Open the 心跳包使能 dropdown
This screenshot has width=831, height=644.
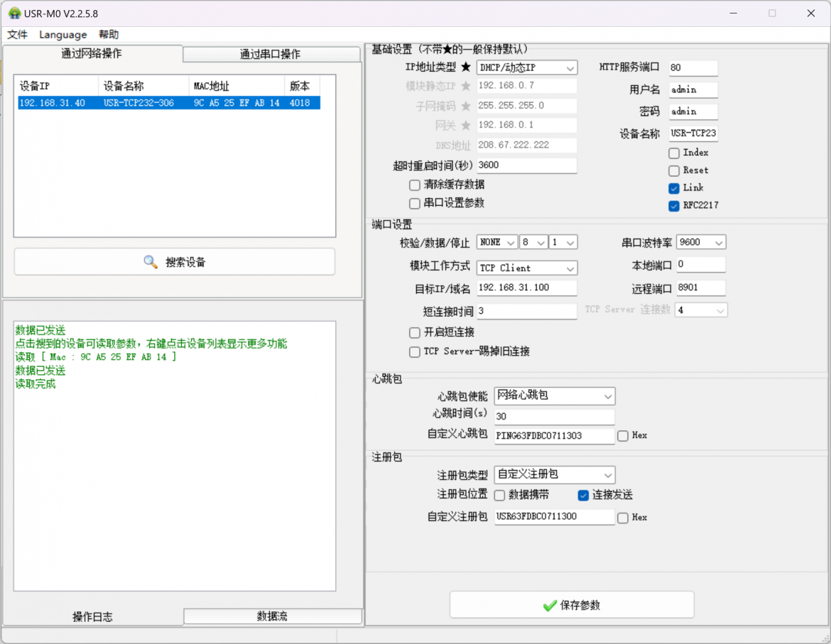[554, 395]
